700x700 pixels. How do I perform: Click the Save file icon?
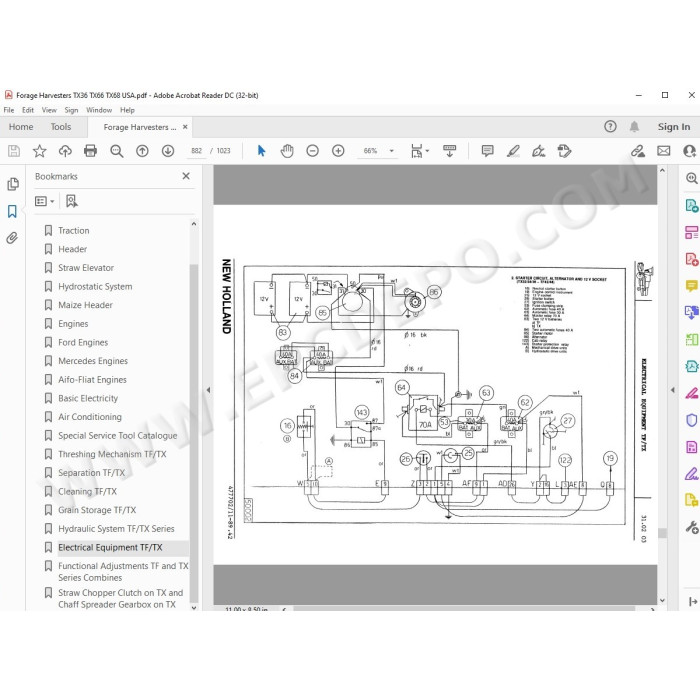[x=14, y=151]
